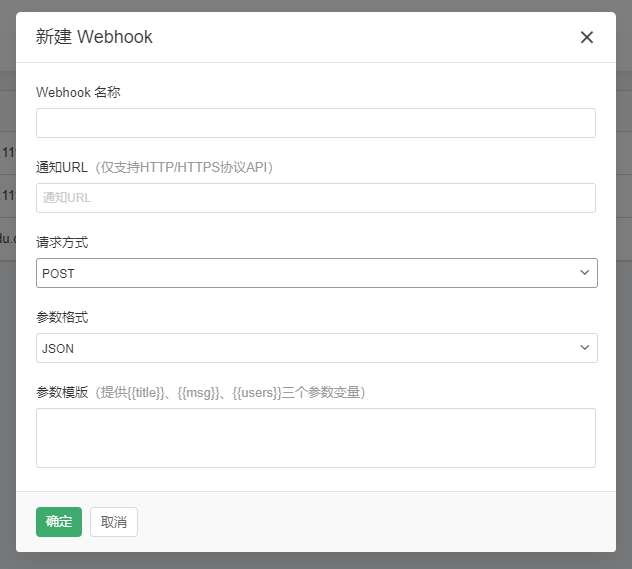The height and width of the screenshot is (569, 632).
Task: Close the 新建 Webhook dialog with X
Action: pos(587,38)
